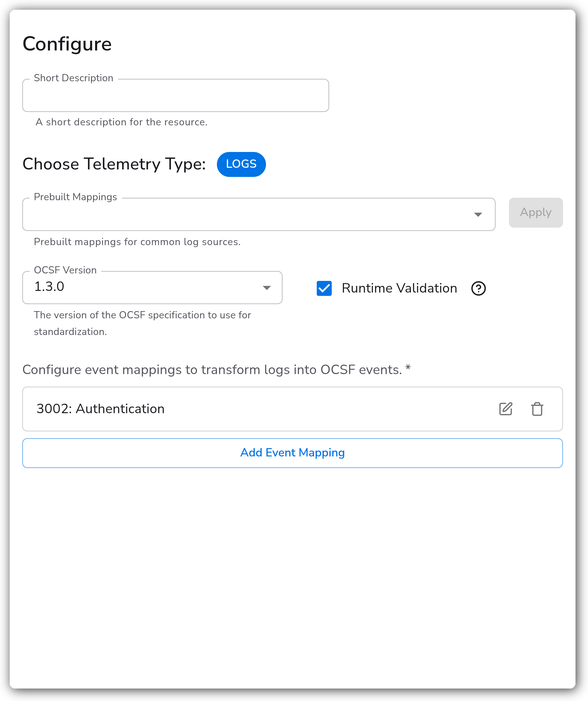Image resolution: width=588 pixels, height=701 pixels.
Task: Click the Apply button
Action: point(536,213)
